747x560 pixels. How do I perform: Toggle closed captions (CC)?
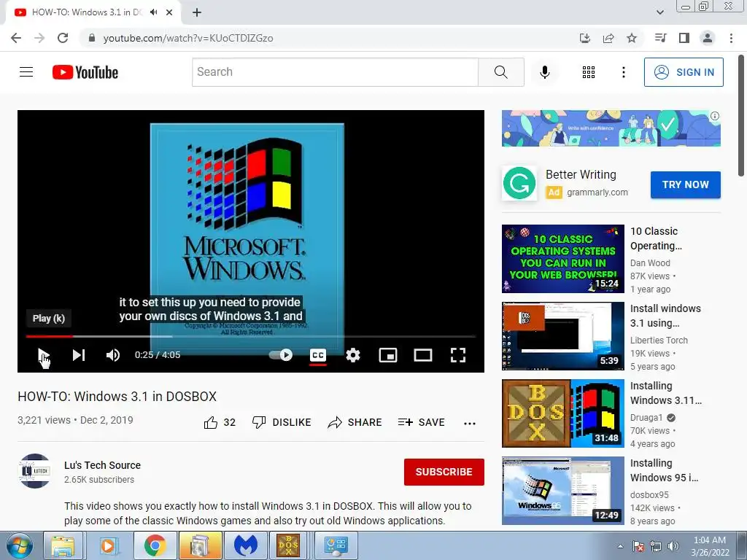click(318, 355)
